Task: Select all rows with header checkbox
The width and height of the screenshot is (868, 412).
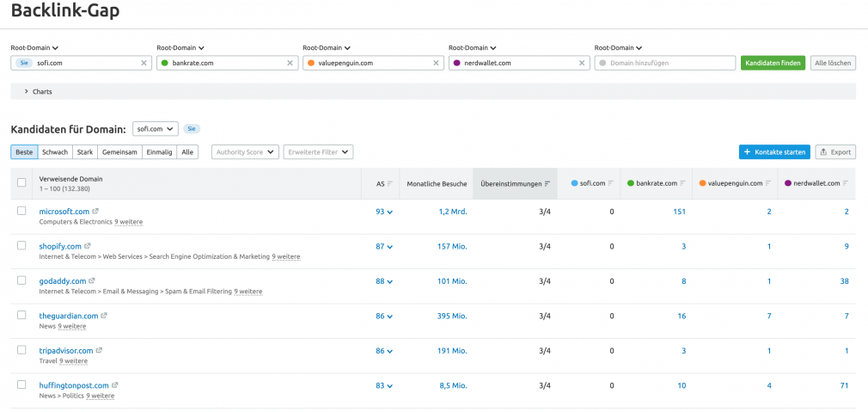Action: (x=21, y=182)
